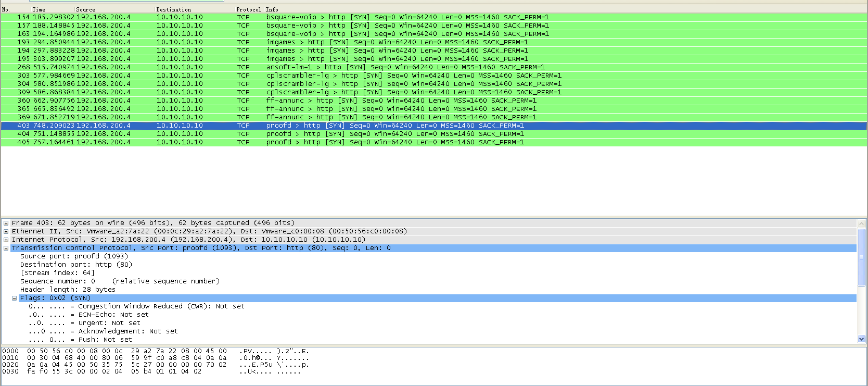Click the Info column header

point(566,9)
